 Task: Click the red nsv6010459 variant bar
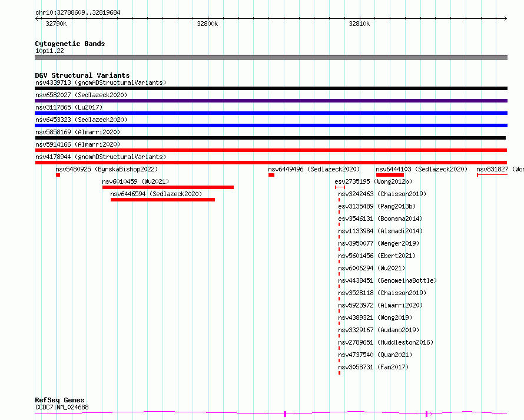click(x=168, y=187)
